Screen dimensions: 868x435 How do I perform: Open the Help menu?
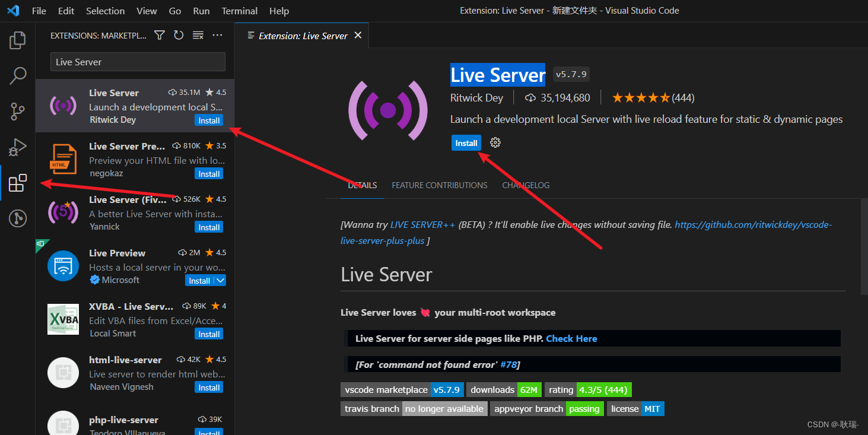(x=279, y=11)
